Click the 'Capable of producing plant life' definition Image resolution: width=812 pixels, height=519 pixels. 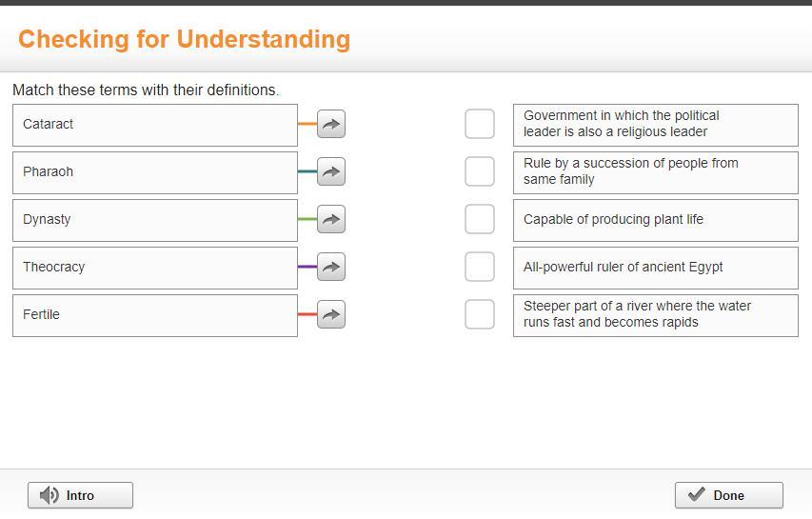pos(655,220)
